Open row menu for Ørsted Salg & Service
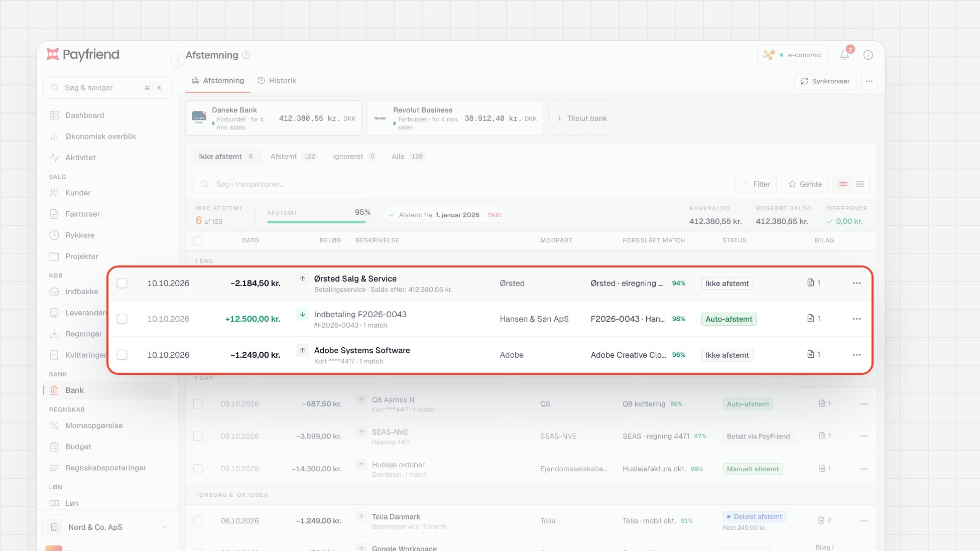The width and height of the screenshot is (980, 551). (856, 283)
